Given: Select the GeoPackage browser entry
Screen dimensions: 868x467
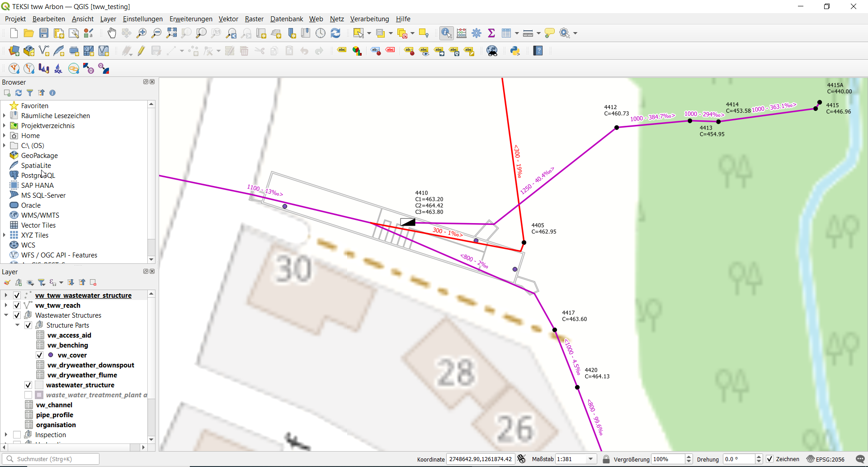Looking at the screenshot, I should coord(39,156).
